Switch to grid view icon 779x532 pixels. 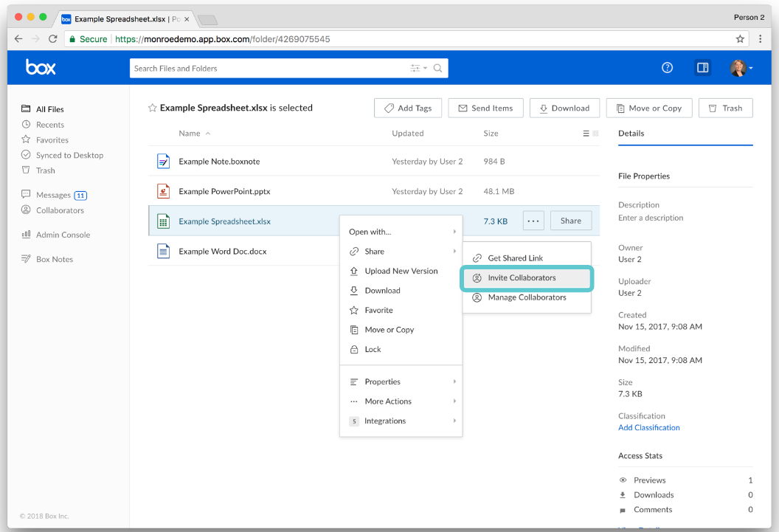(x=595, y=133)
